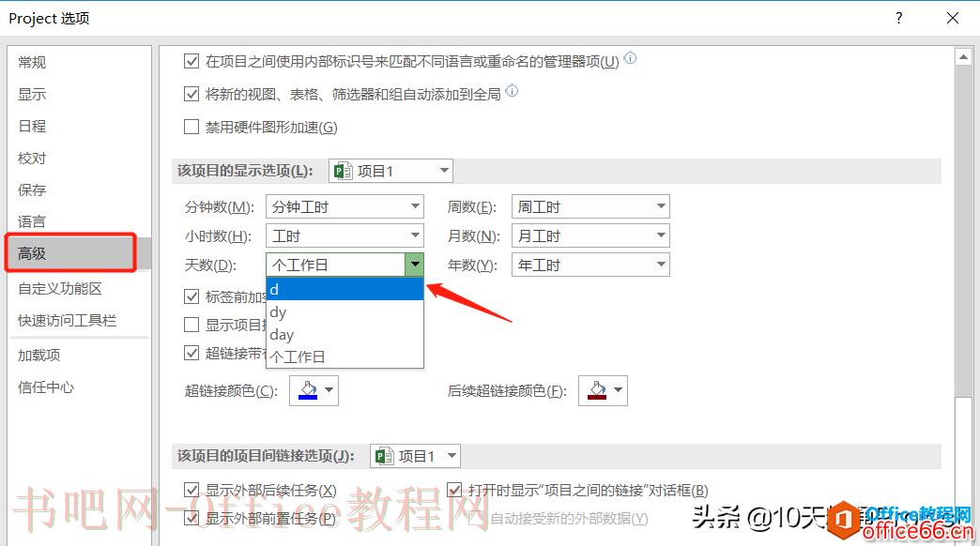Open the 周数 dropdown

(590, 206)
